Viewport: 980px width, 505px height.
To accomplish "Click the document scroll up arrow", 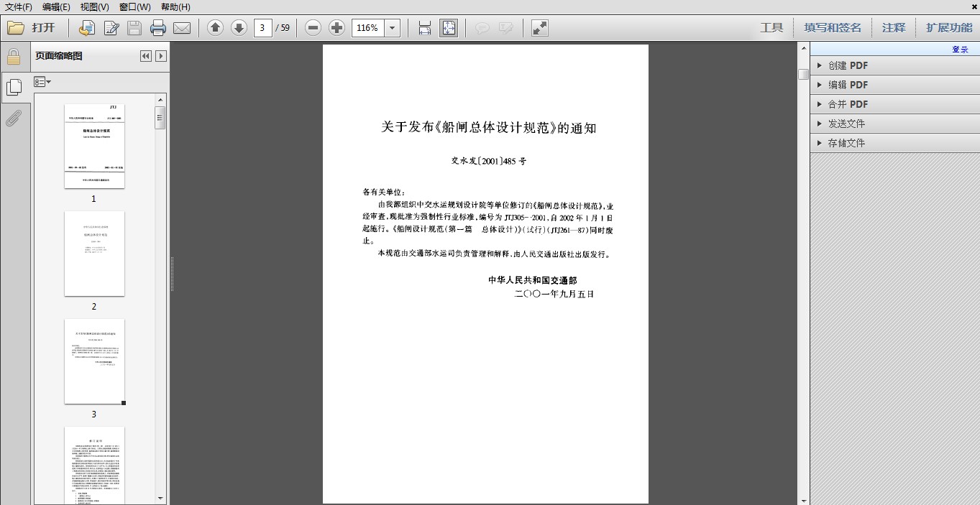I will pos(803,47).
